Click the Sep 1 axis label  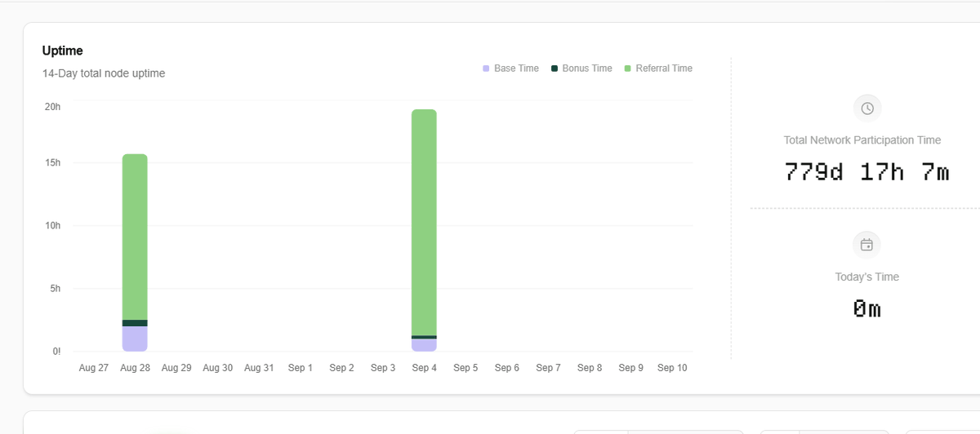coord(300,368)
